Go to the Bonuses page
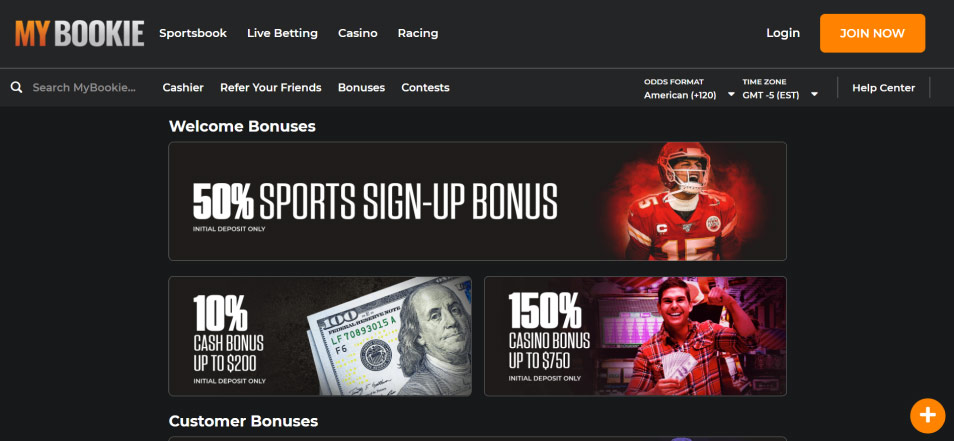Viewport: 954px width, 441px height. [x=361, y=88]
